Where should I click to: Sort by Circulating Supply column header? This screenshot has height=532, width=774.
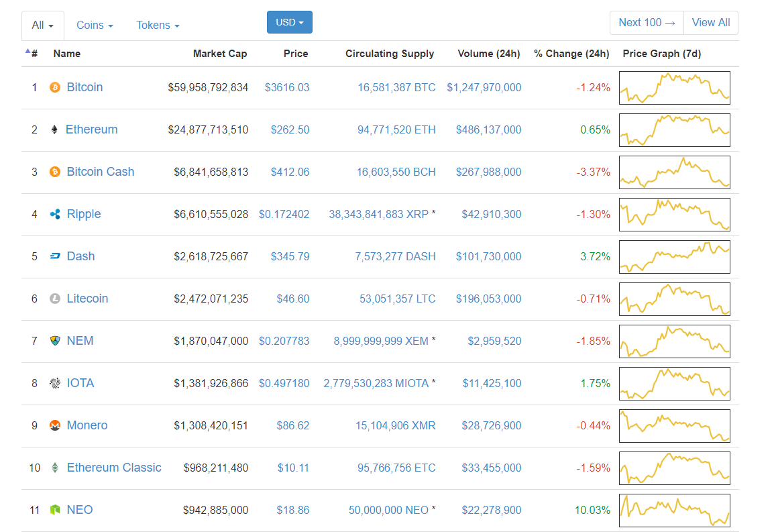(x=390, y=54)
